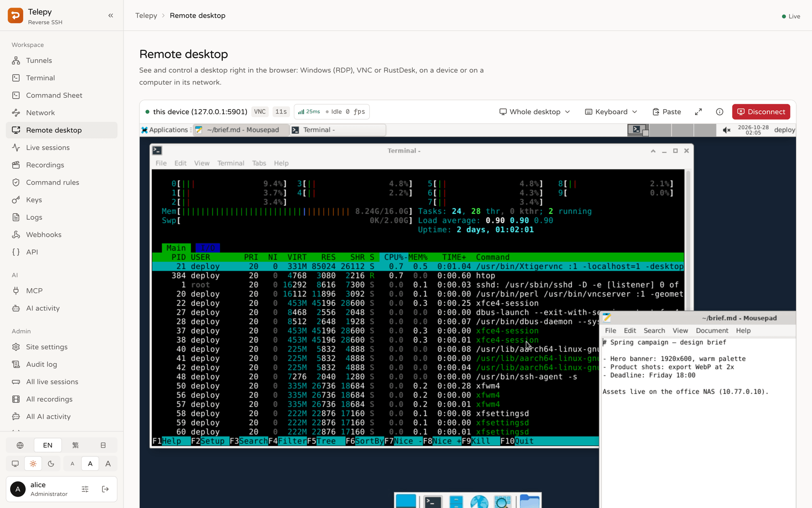Collapse the Telepy sidebar with the double chevron
The width and height of the screenshot is (812, 508).
pyautogui.click(x=111, y=16)
